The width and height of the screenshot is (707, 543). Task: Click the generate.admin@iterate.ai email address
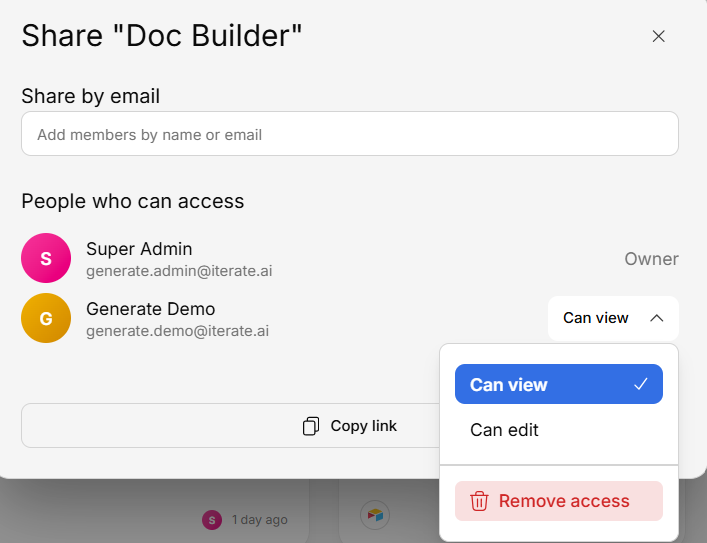tap(178, 271)
